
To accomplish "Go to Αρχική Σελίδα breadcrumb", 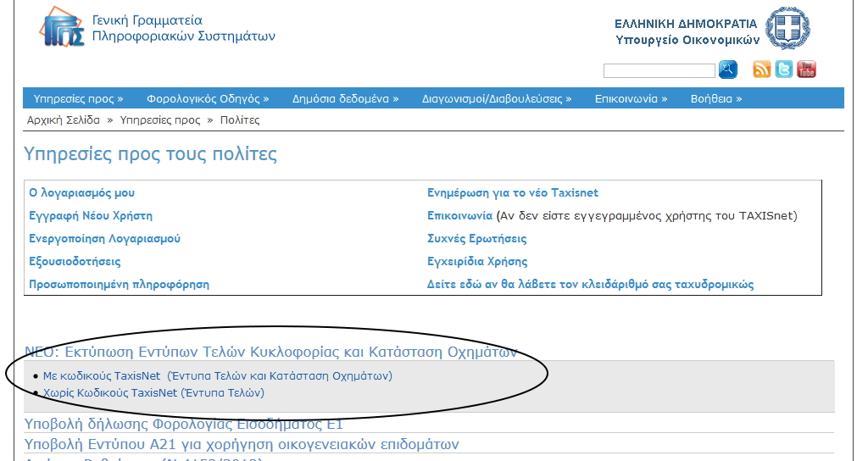I will pos(64,120).
